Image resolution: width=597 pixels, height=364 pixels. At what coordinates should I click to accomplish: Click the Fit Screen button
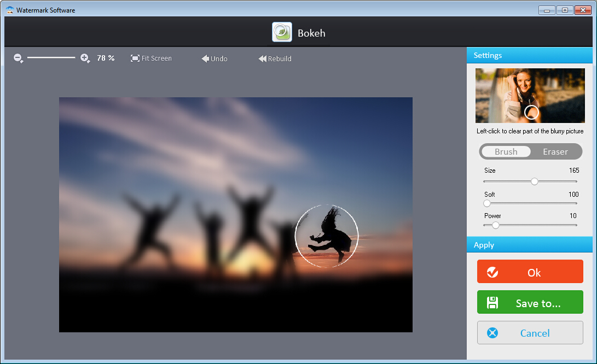151,58
